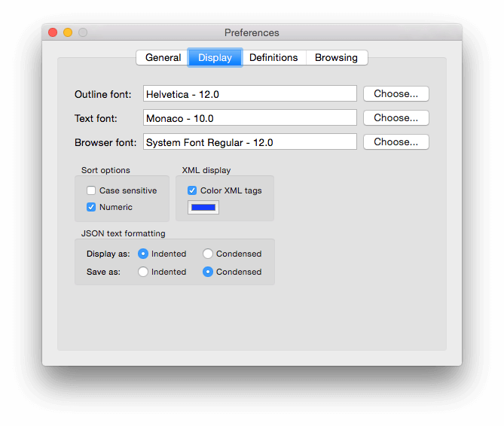Click the Browser font: label
The image size is (504, 426).
click(105, 142)
